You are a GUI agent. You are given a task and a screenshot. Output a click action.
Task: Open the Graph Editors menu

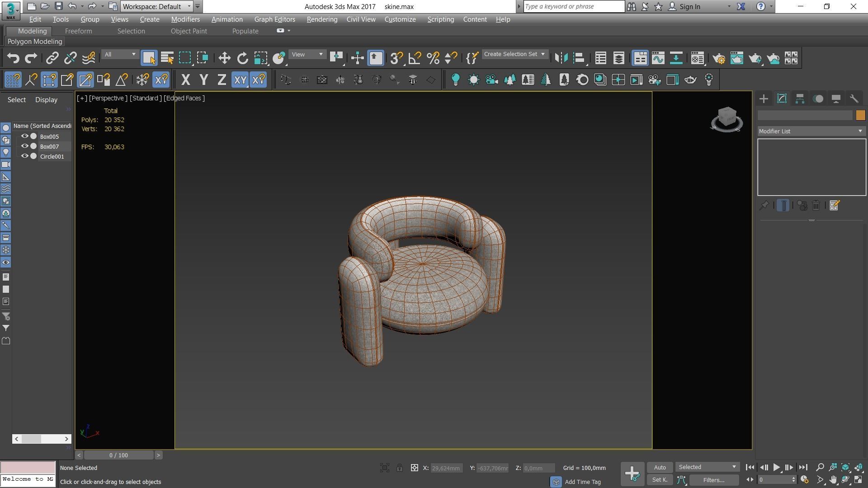click(274, 19)
